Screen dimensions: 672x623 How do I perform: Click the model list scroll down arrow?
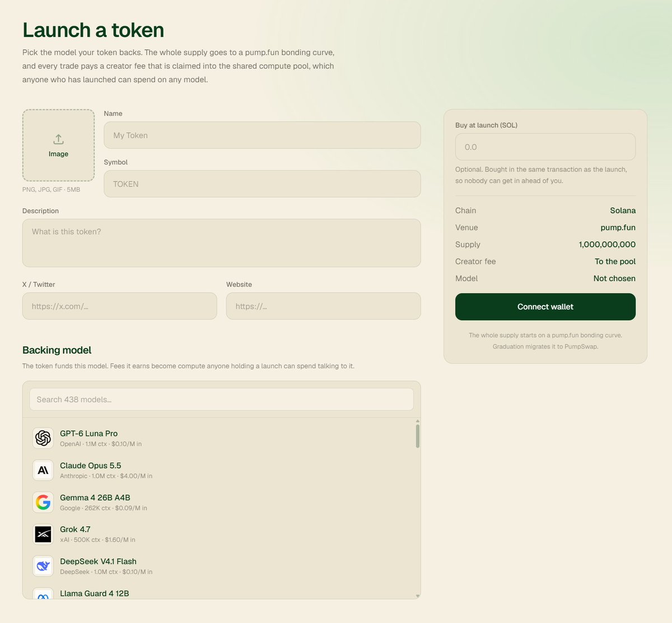[418, 596]
